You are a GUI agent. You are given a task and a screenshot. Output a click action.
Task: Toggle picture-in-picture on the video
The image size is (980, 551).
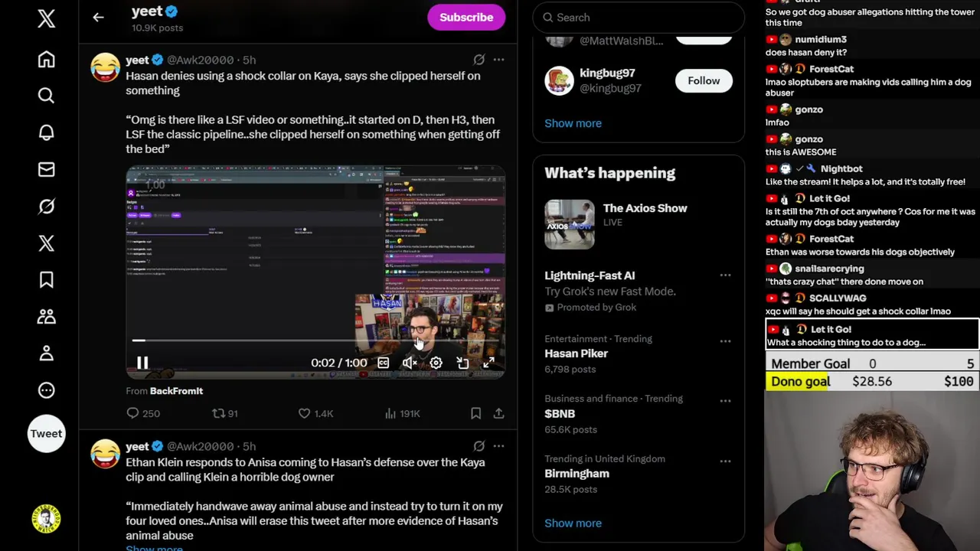462,363
